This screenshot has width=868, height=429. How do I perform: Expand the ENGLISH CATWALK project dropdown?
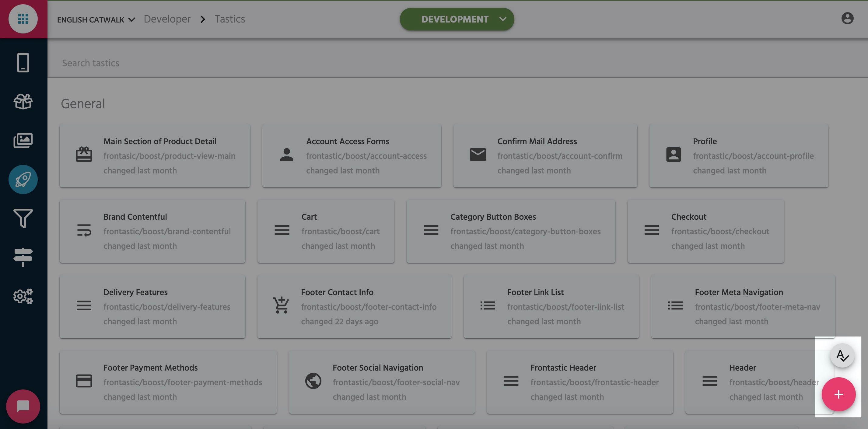96,19
